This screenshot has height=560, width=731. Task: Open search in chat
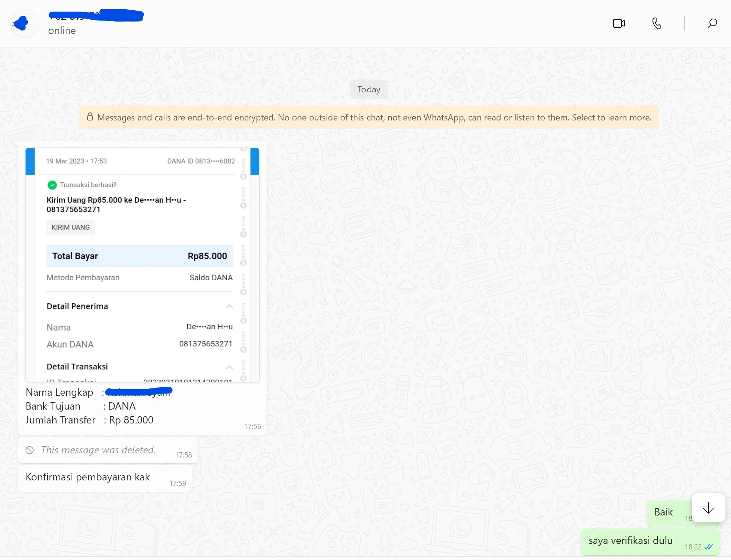point(712,23)
